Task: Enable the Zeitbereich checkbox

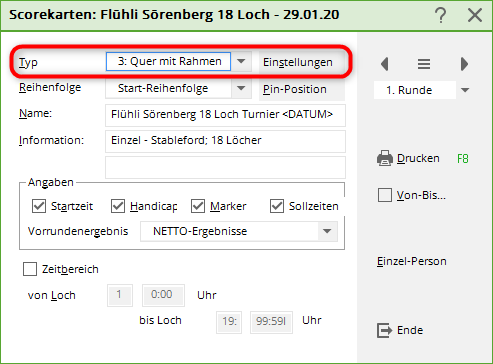Action: [x=30, y=269]
